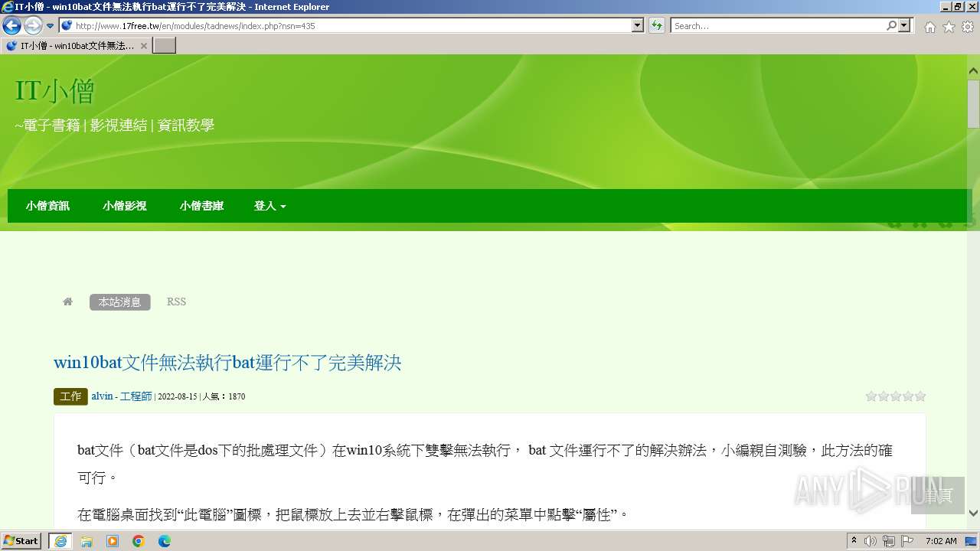
Task: Click the breadcrumb home icon
Action: (68, 302)
